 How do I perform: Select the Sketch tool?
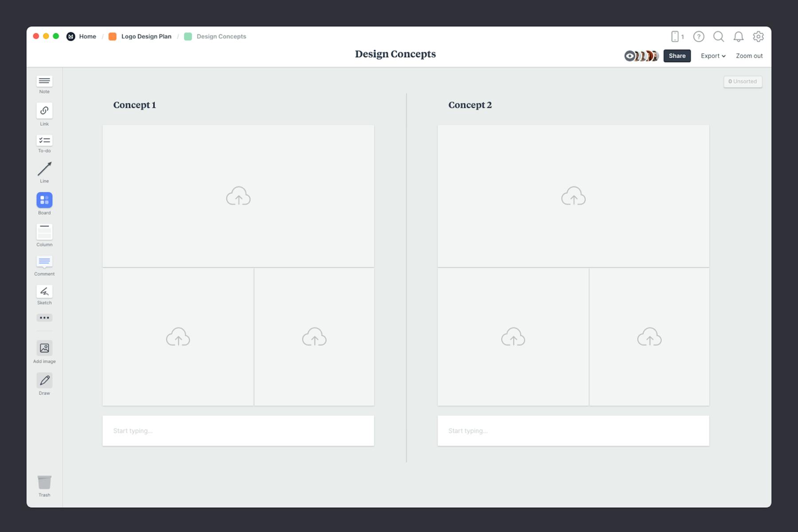point(44,292)
